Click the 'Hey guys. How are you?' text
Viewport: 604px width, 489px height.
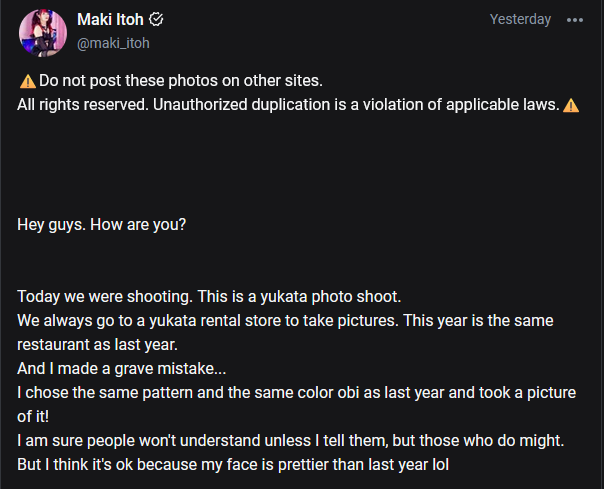pyautogui.click(x=102, y=224)
